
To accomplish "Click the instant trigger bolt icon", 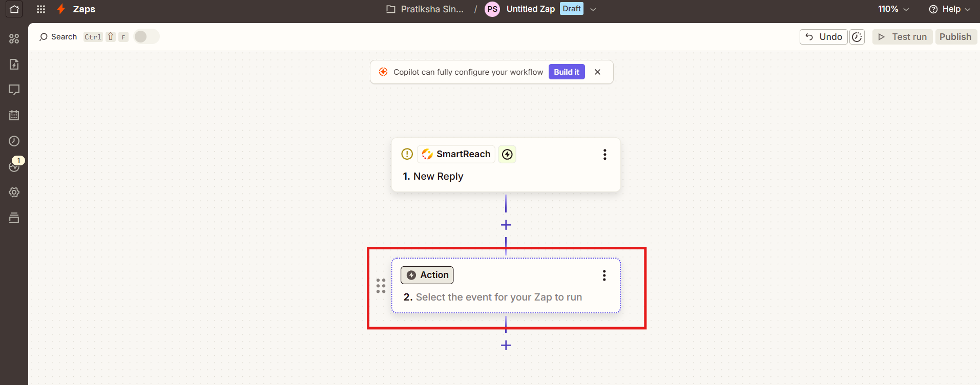I will [507, 154].
